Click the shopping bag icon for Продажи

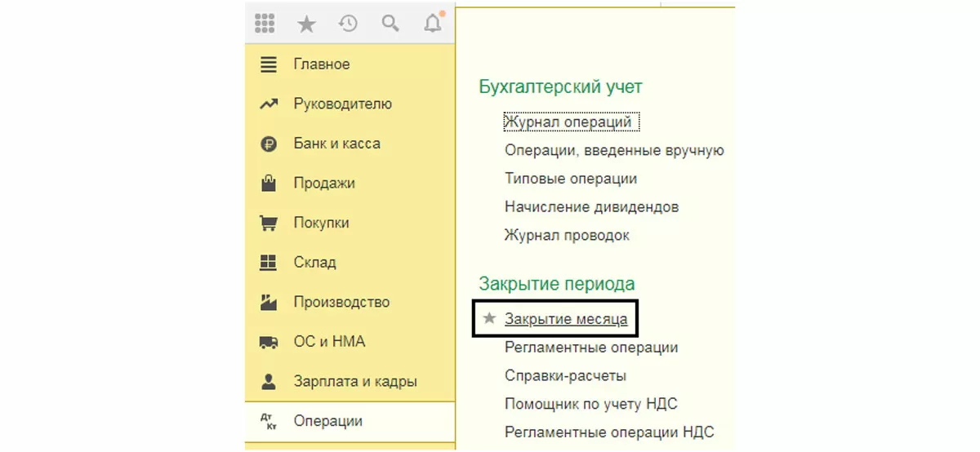269,183
